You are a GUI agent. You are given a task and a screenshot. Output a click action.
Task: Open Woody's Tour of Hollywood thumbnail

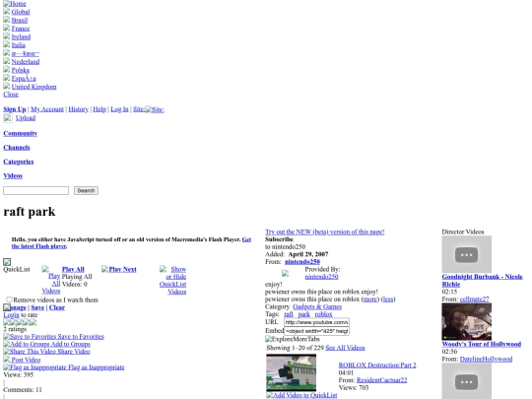[467, 321]
